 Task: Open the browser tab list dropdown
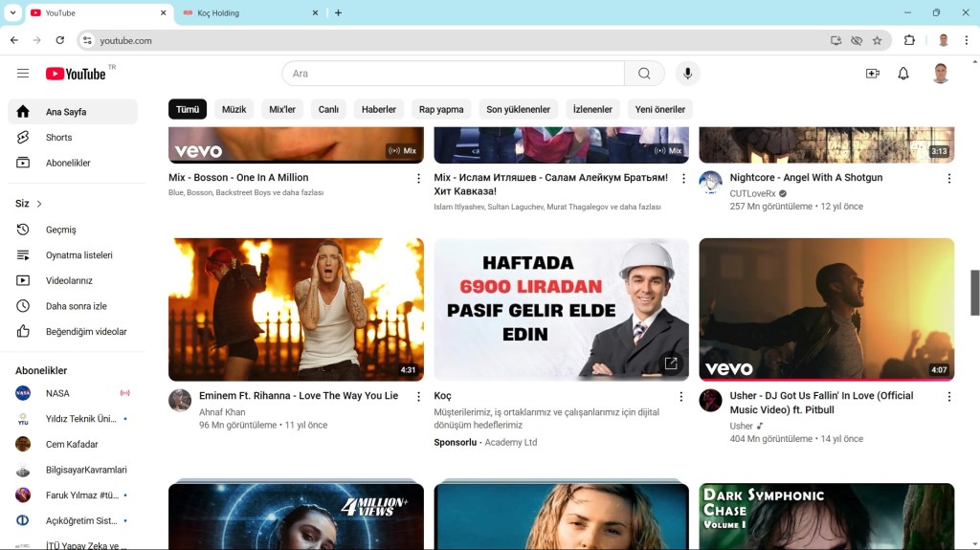tap(13, 12)
